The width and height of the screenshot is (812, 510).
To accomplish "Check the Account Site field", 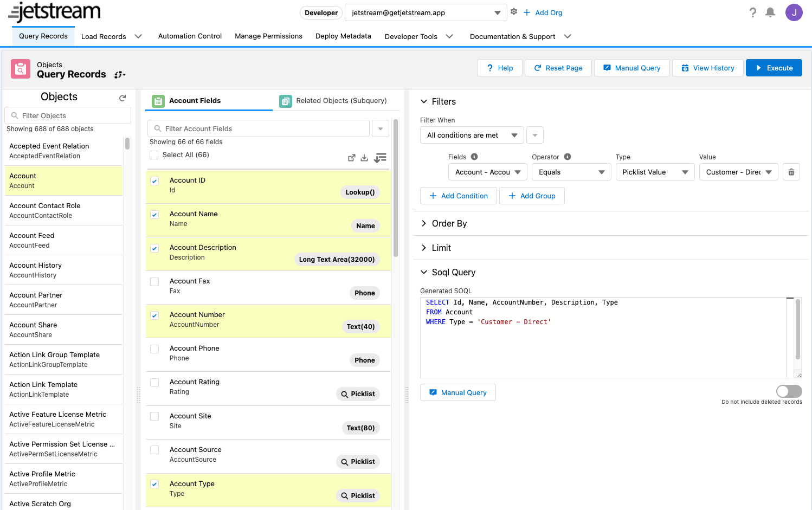I will (x=154, y=416).
